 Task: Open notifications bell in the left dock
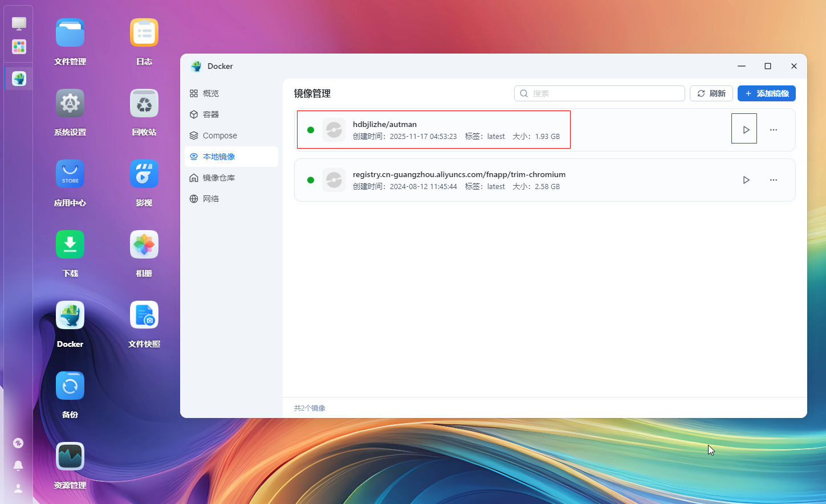(18, 466)
